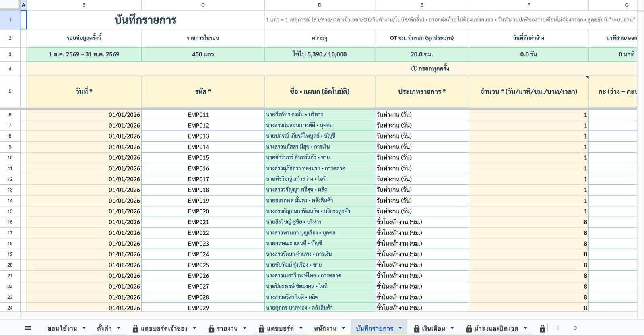Click the left arrow to scroll sheet tabs
Screen dimensions: 644x335
[558, 328]
